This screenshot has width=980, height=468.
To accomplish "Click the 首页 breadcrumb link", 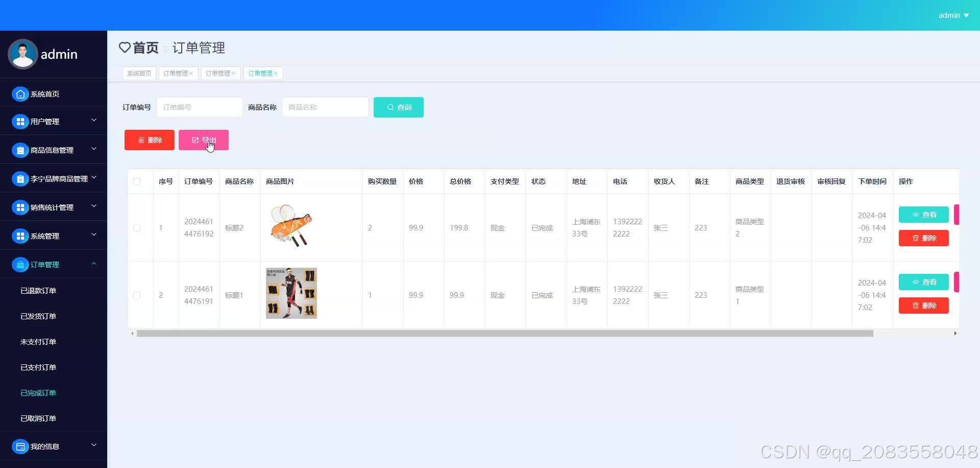I will tap(145, 48).
